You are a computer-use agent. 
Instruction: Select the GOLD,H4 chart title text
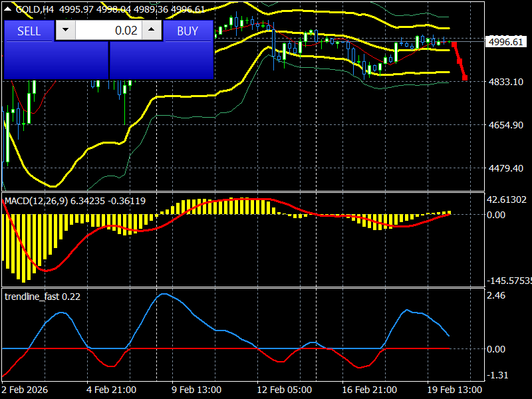point(35,9)
